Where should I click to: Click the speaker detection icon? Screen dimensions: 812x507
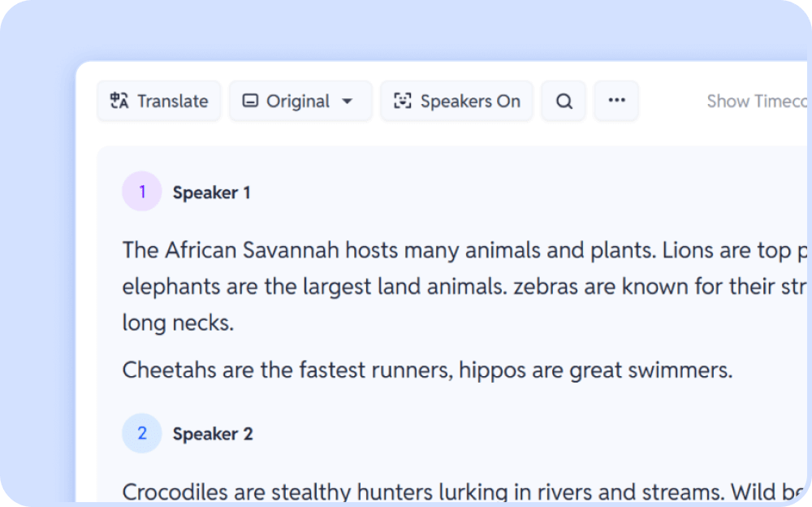click(402, 102)
